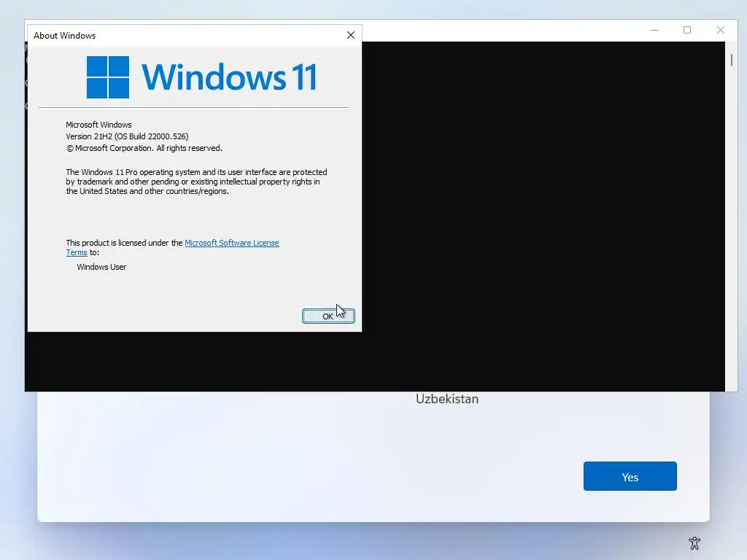Image resolution: width=747 pixels, height=560 pixels.
Task: Follow the Terms license link
Action: (76, 253)
